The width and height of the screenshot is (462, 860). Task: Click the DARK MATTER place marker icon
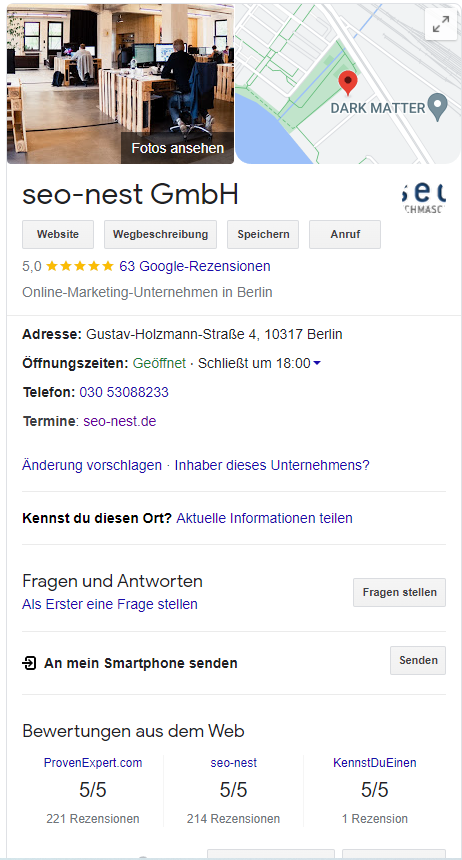(x=438, y=107)
